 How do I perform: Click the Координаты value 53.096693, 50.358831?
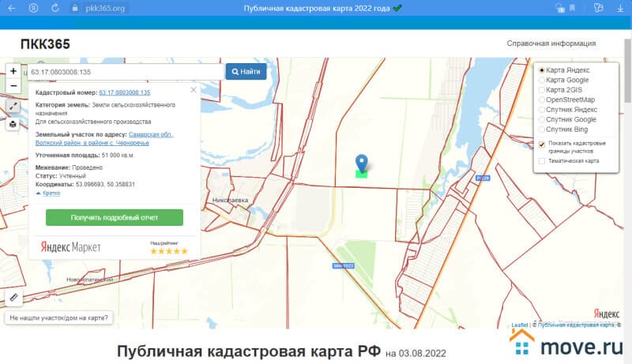(105, 185)
